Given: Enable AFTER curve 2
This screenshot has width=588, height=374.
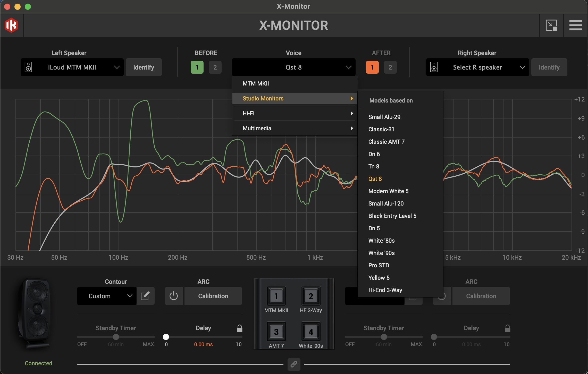Looking at the screenshot, I should pos(390,67).
